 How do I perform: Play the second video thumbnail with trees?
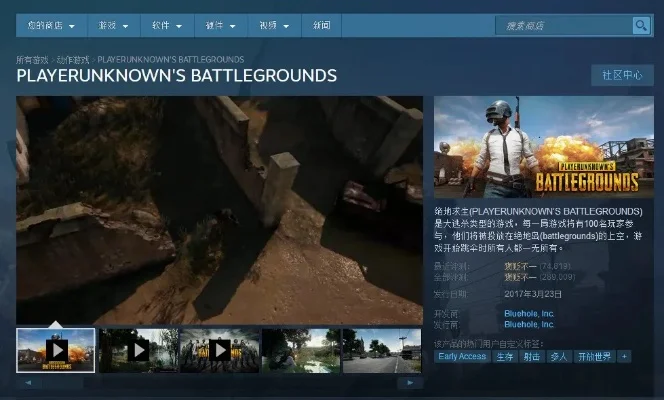pos(138,350)
